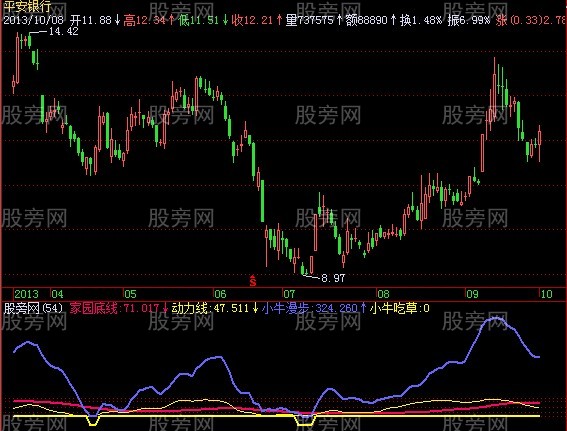Viewport: 567px width, 431px height.
Task: Click the 收12.21 closing price value
Action: (252, 20)
